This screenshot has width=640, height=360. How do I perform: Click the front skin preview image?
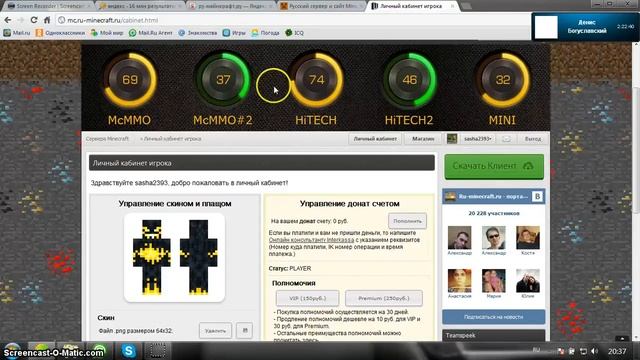point(151,258)
